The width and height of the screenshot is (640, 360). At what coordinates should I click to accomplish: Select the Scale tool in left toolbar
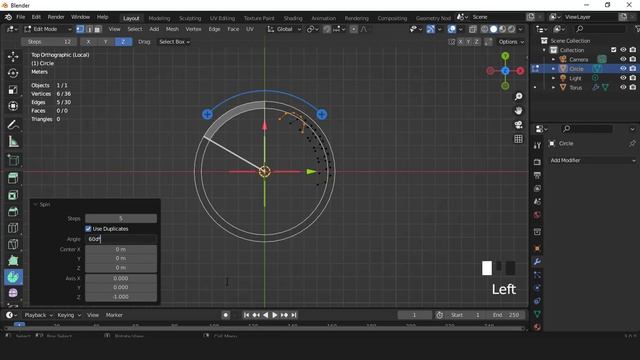click(x=13, y=89)
